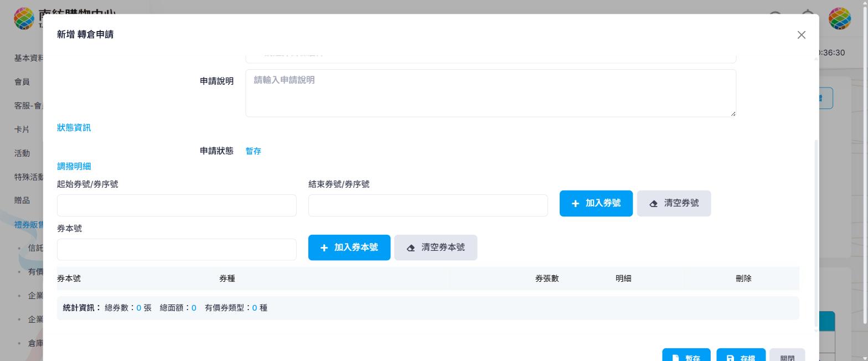Open 會員 in the sidebar behind the dialog
This screenshot has width=868, height=361.
22,82
